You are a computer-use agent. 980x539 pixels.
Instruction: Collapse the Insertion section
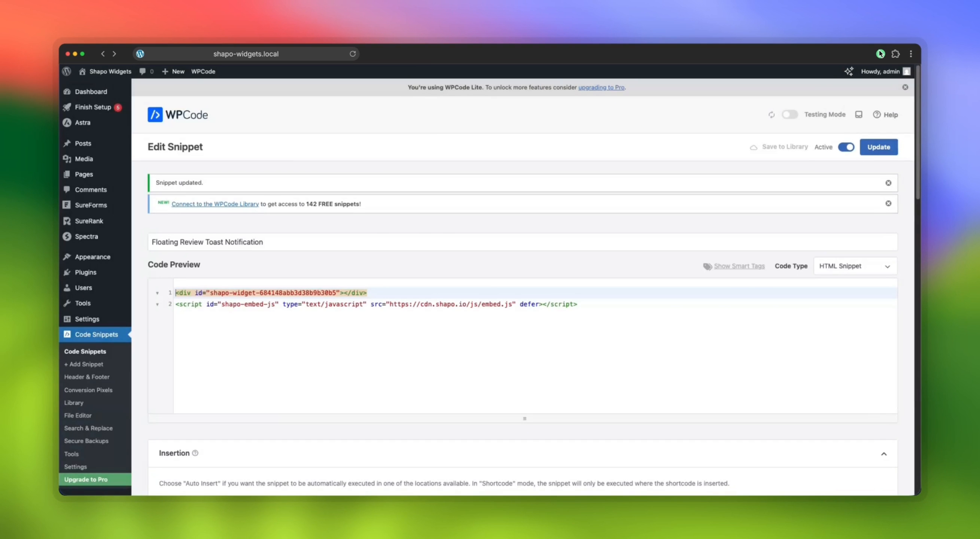click(x=884, y=453)
